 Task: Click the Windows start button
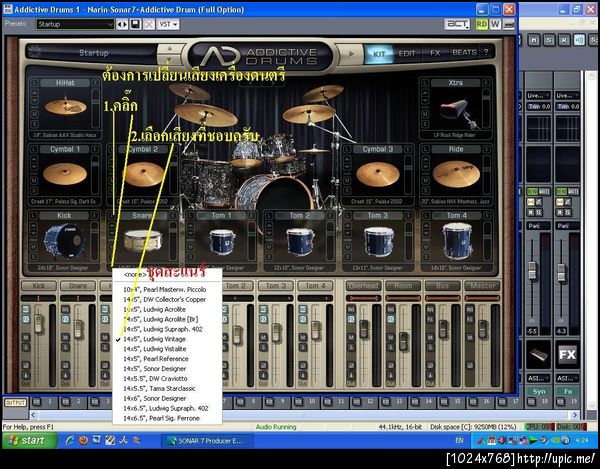(x=30, y=440)
